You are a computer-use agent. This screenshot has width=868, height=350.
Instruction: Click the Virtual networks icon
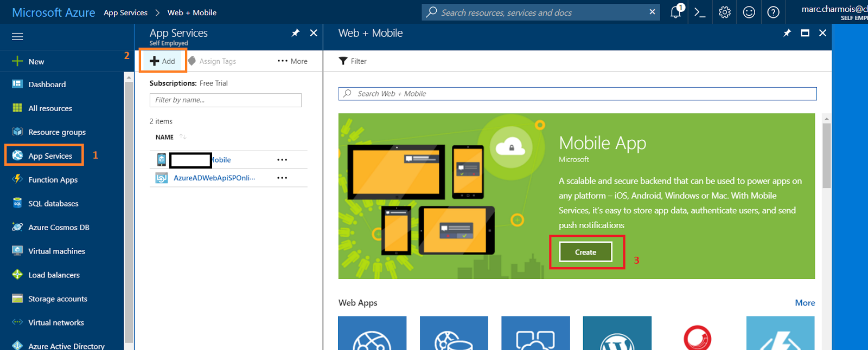pyautogui.click(x=17, y=322)
